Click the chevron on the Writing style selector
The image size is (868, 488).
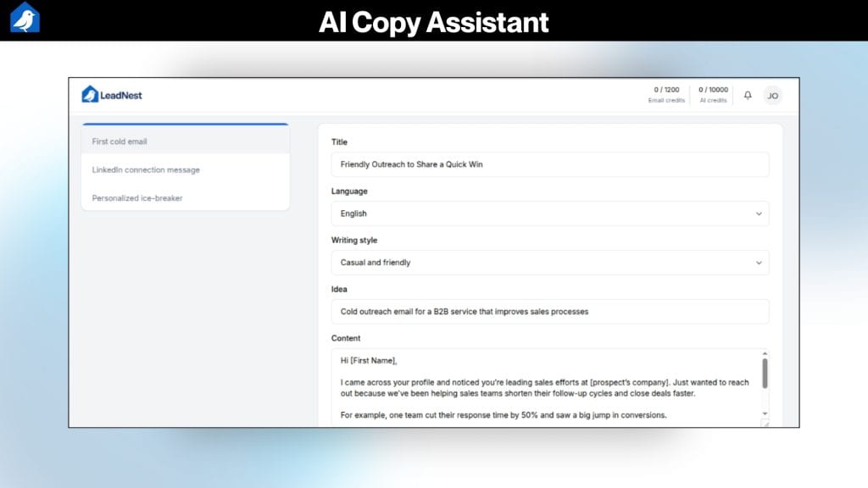[x=760, y=263]
